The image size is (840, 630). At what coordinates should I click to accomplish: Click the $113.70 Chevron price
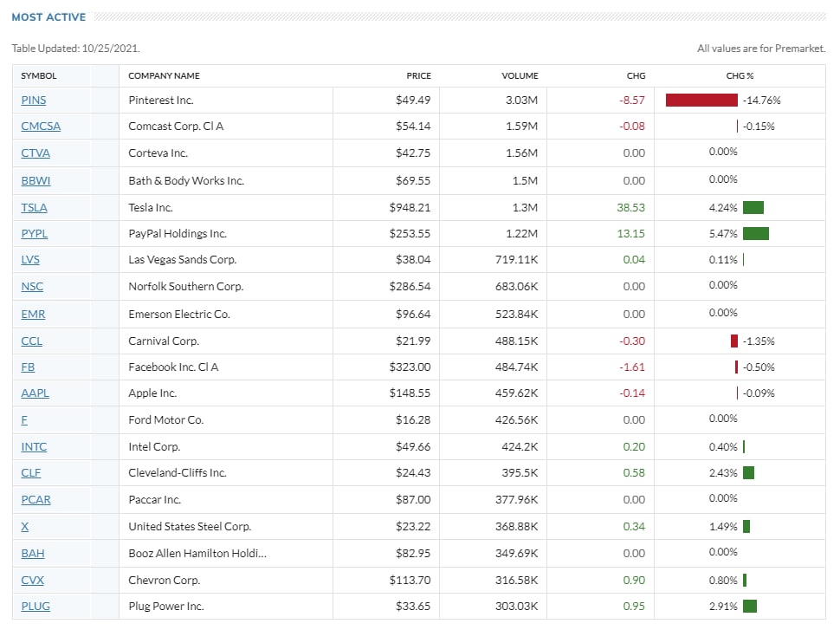click(x=410, y=580)
